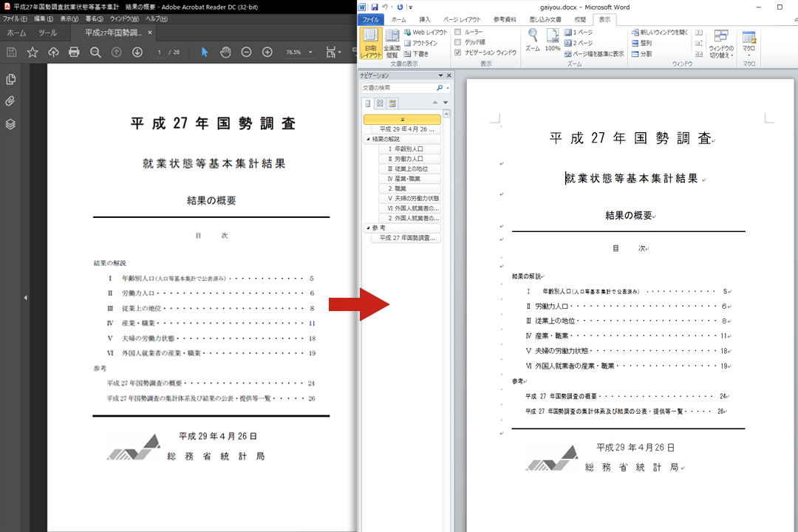Uncheck ナビゲーション ウィンドウ checkbox

click(457, 52)
